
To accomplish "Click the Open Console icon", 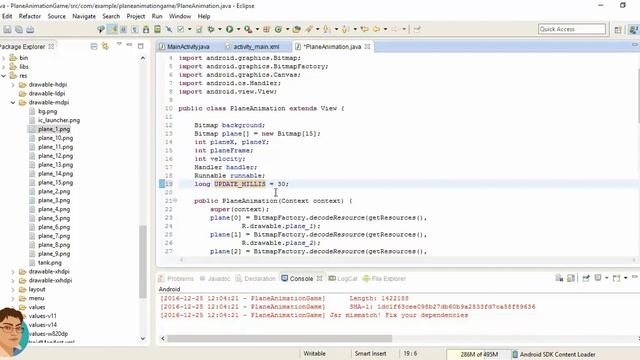I will tap(617, 278).
